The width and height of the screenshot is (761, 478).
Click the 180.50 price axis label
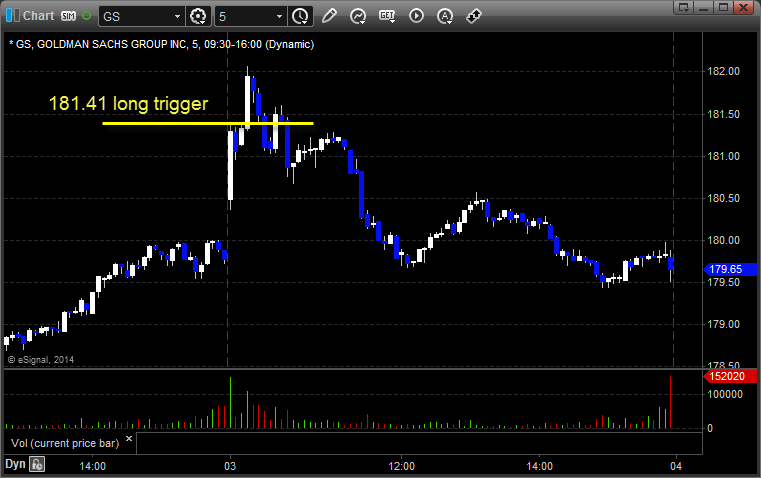[x=723, y=198]
